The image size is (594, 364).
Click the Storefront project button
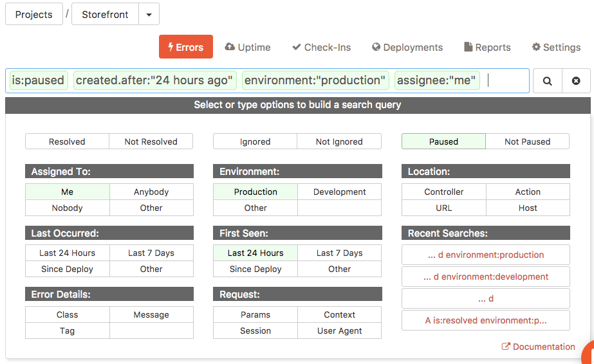coord(105,14)
